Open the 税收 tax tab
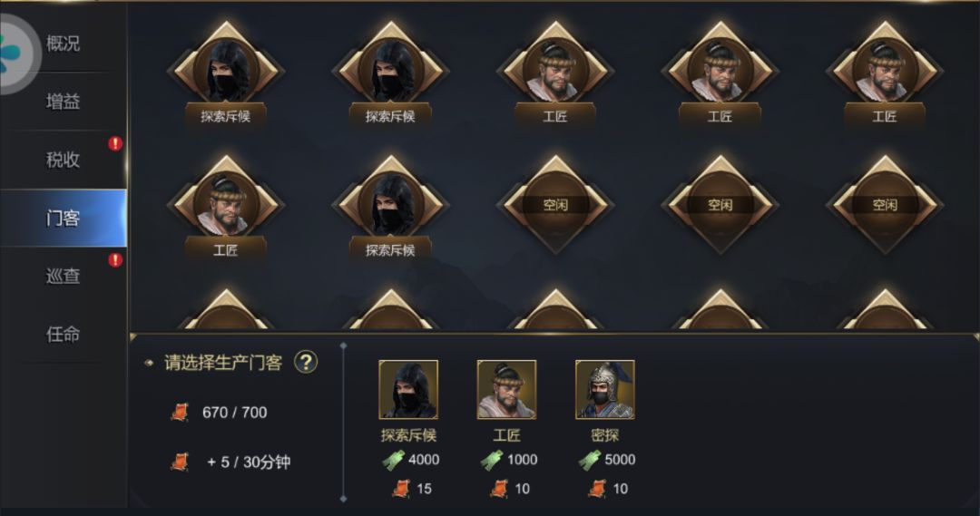The image size is (980, 516). [x=64, y=160]
